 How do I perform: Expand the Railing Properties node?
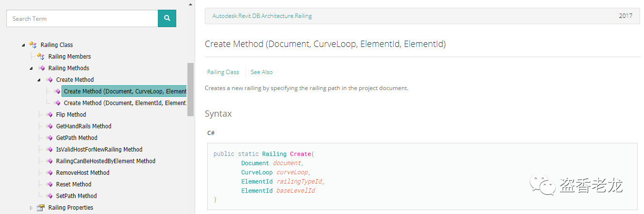pyautogui.click(x=31, y=208)
